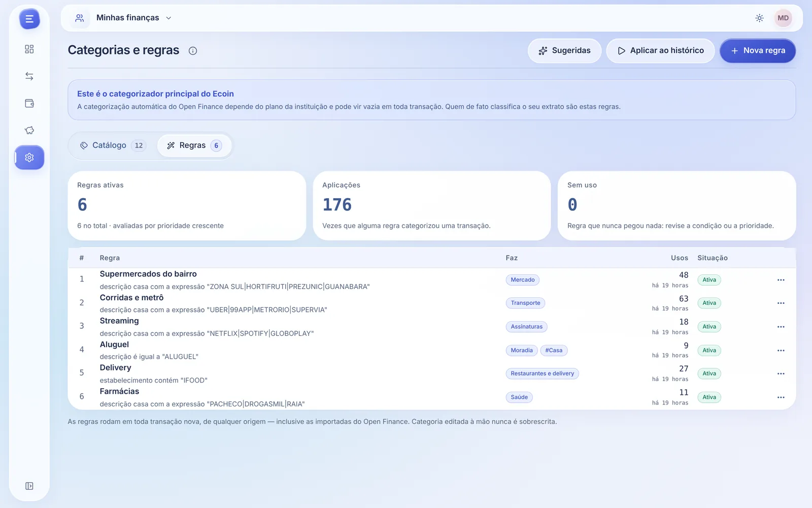Viewport: 812px width, 508px height.
Task: Open more options for Streaming rule
Action: (x=781, y=327)
